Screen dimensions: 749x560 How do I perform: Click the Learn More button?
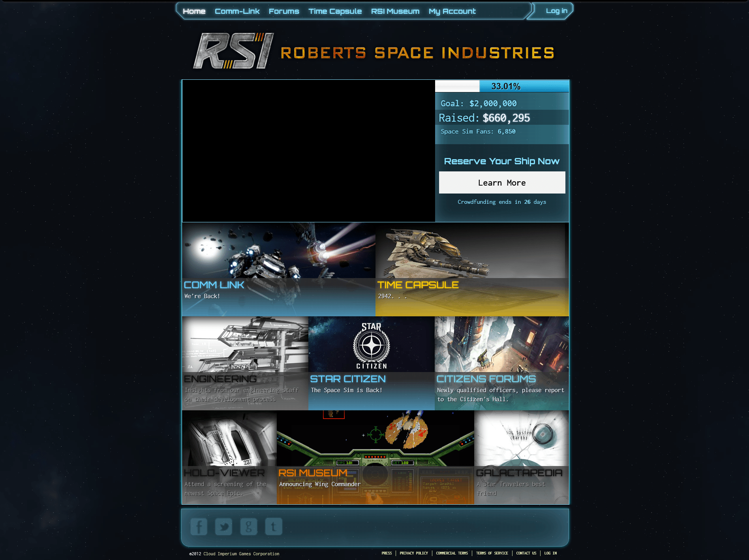coord(502,182)
